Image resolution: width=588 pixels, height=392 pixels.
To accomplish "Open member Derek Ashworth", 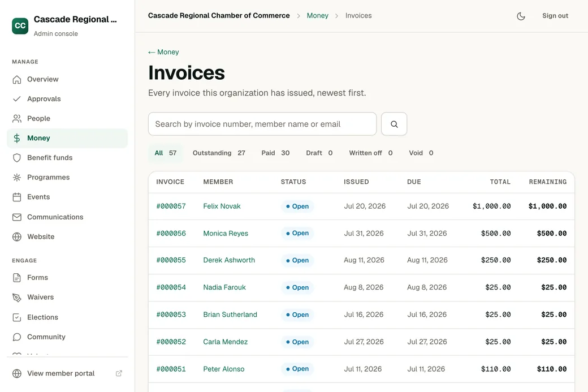I will click(x=229, y=260).
